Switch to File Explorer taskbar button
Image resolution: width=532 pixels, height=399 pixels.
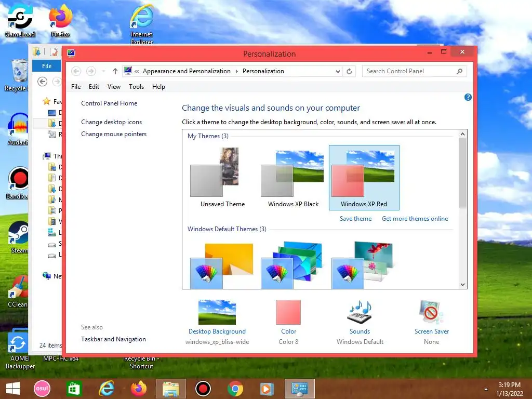170,389
